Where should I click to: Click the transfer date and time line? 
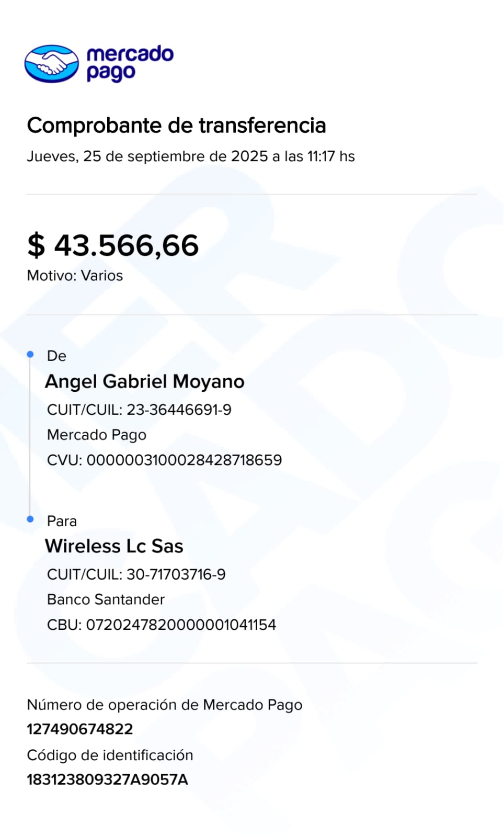(x=191, y=156)
